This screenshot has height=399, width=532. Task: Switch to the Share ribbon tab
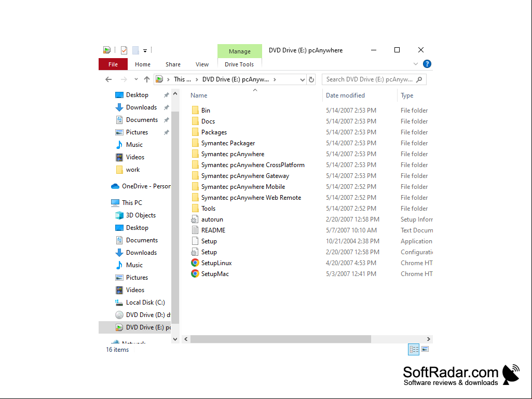click(173, 64)
